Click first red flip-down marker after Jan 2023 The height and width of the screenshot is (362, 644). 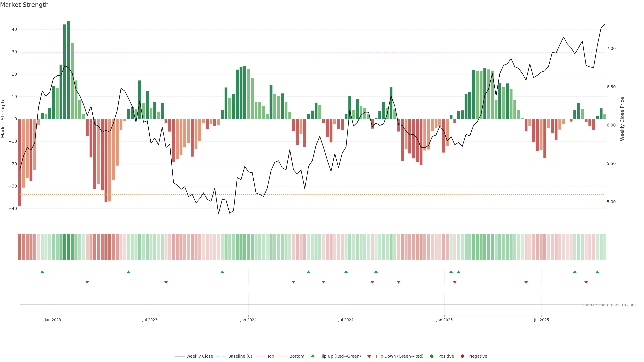pyautogui.click(x=87, y=282)
